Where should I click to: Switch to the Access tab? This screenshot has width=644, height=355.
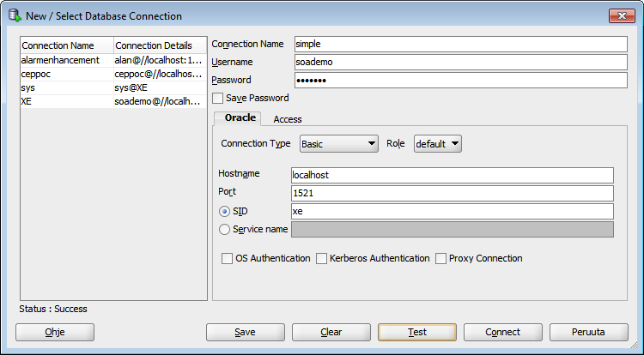(288, 119)
